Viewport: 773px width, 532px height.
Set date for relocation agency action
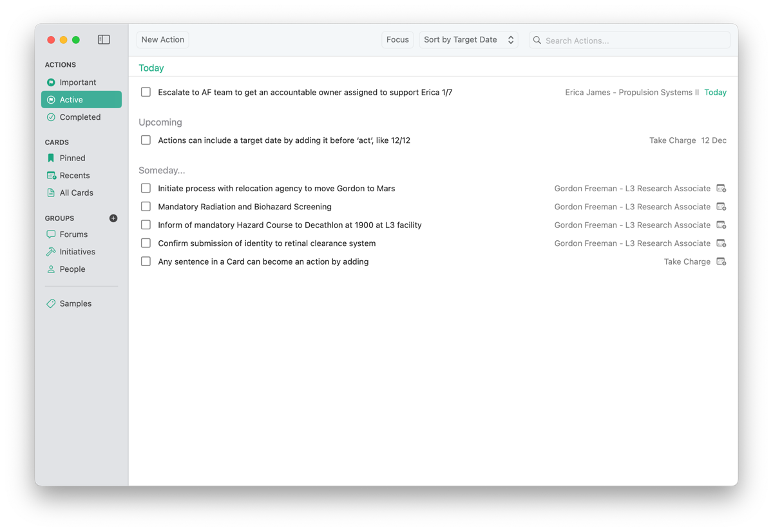(721, 189)
